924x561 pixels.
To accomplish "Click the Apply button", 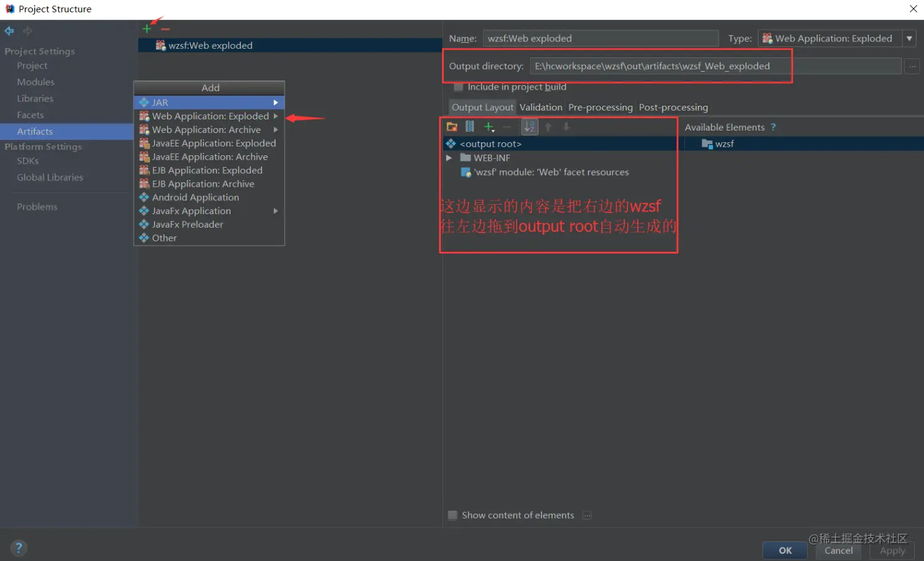I will (x=892, y=550).
